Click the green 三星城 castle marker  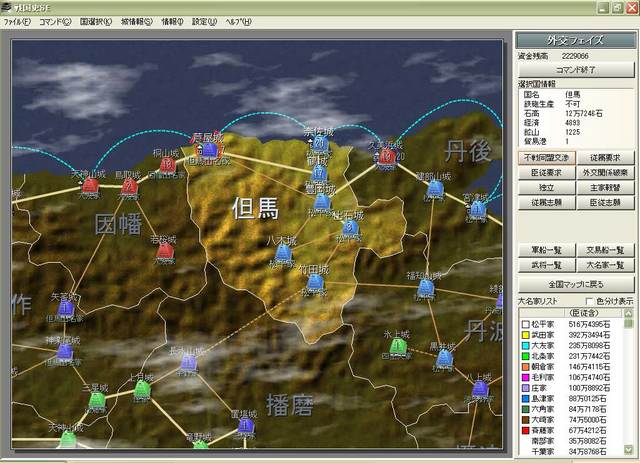97,400
